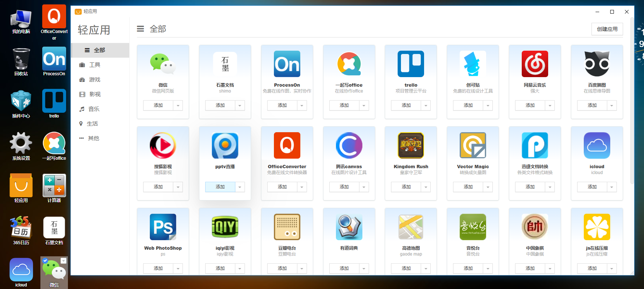Open OfficeConverter icon in the app grid
This screenshot has height=289, width=644.
(287, 145)
